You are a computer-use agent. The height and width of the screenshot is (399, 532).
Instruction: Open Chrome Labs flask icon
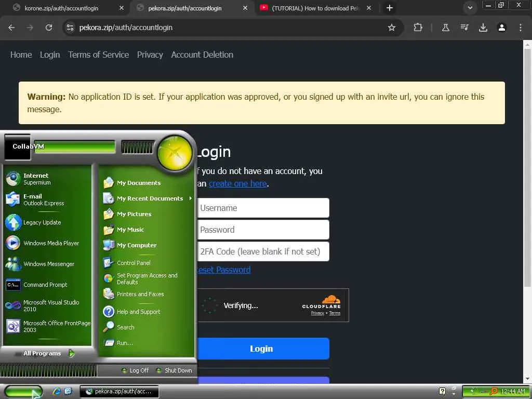[x=445, y=28]
